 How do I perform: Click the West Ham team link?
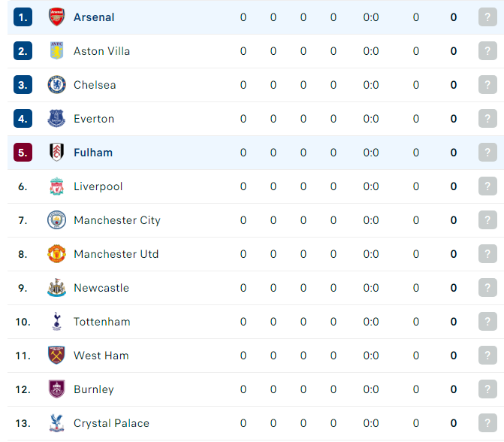pos(101,356)
